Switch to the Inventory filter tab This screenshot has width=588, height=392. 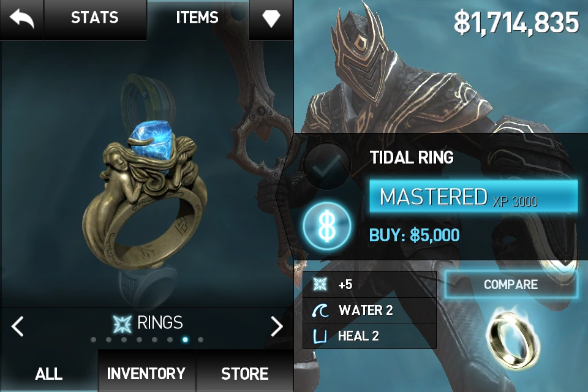(x=146, y=372)
